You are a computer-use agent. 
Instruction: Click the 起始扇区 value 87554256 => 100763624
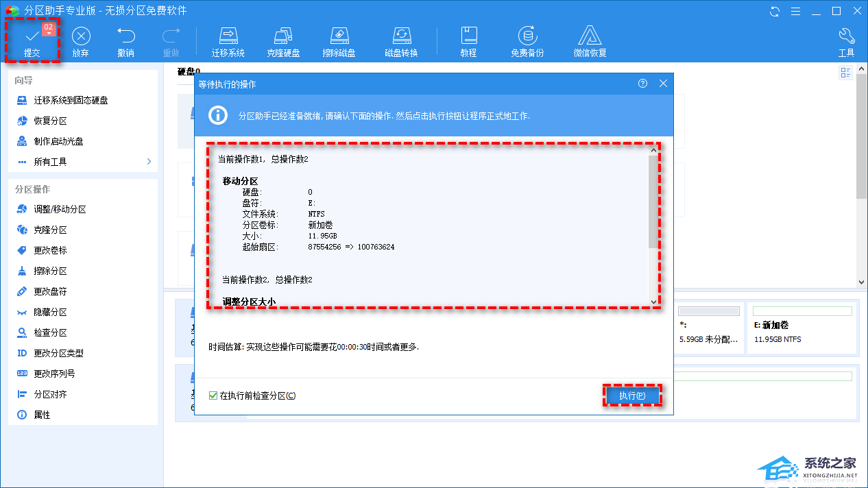point(351,247)
